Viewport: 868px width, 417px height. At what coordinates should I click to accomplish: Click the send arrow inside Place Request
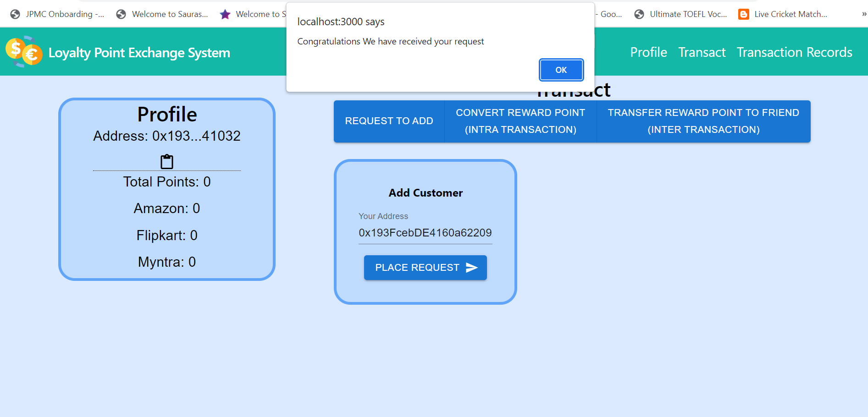pyautogui.click(x=472, y=268)
